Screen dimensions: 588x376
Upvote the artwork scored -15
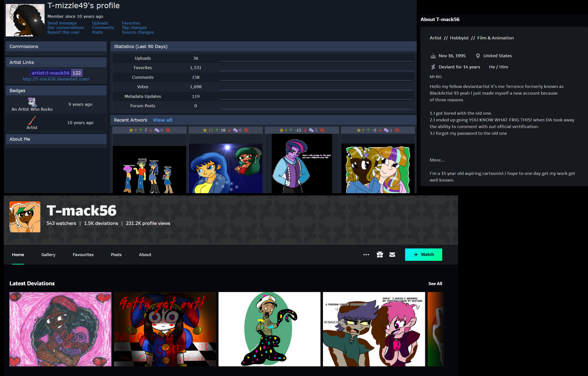coord(291,130)
